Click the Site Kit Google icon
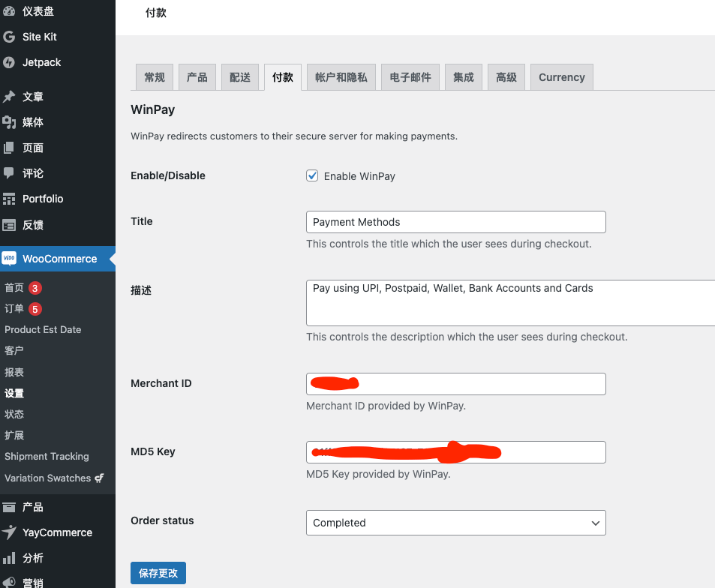The image size is (715, 588). pos(9,37)
